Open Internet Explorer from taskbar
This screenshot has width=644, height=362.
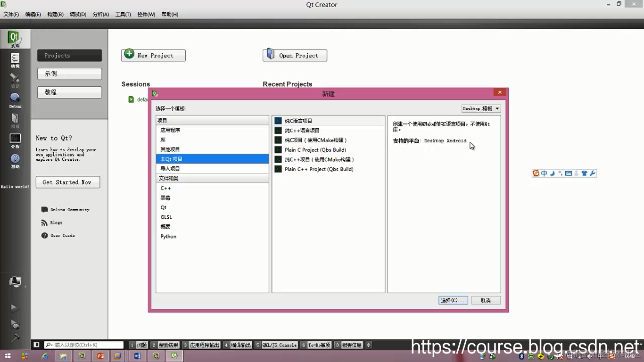tap(45, 356)
